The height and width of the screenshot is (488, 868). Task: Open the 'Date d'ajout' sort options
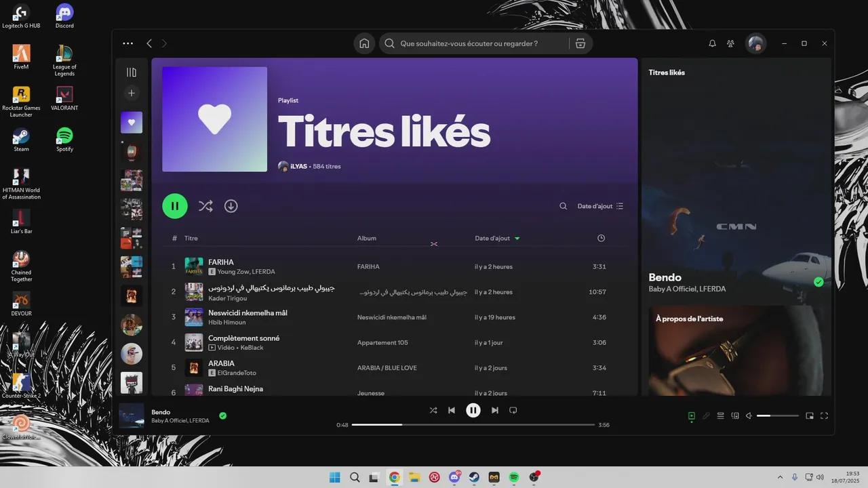coord(600,206)
